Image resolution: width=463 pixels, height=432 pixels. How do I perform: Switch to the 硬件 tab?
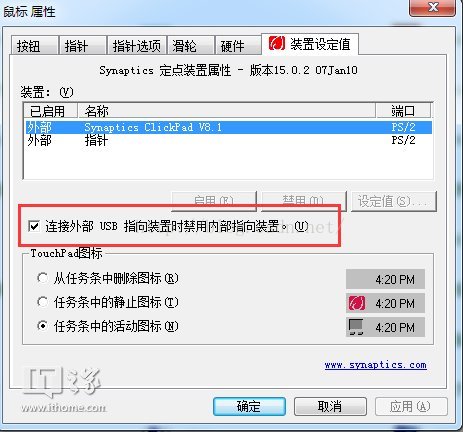[238, 45]
